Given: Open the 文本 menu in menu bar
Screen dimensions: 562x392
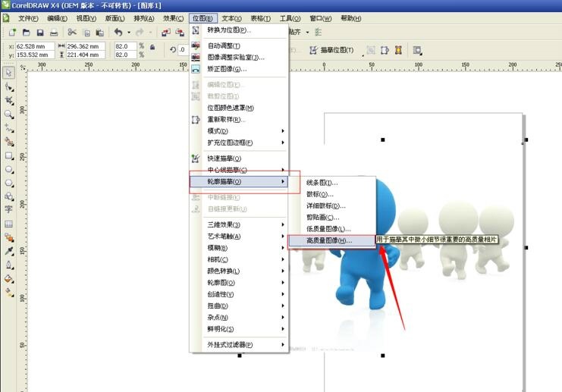Looking at the screenshot, I should (231, 18).
